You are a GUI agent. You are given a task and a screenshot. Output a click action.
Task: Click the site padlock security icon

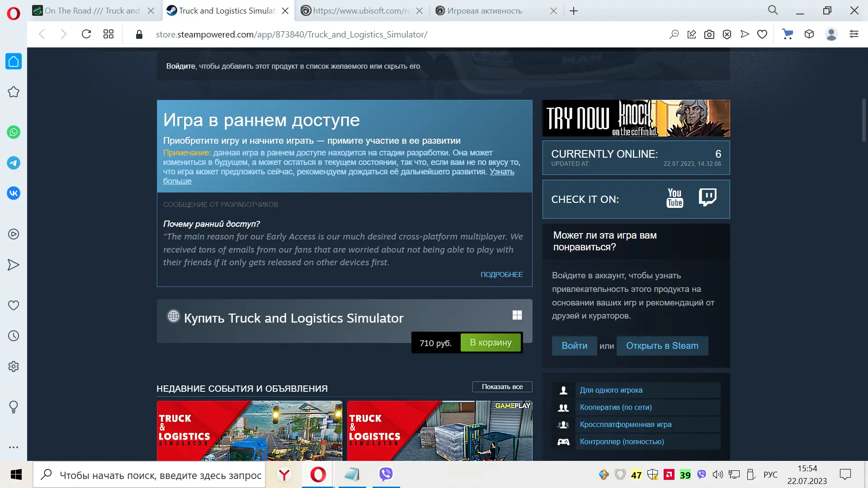click(x=139, y=34)
